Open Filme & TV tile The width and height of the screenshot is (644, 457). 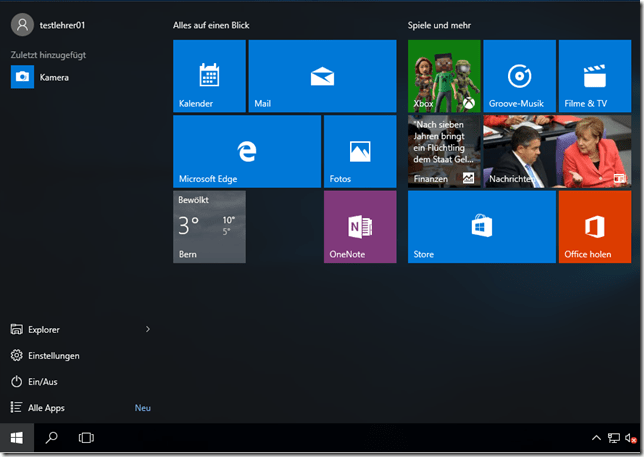[594, 76]
